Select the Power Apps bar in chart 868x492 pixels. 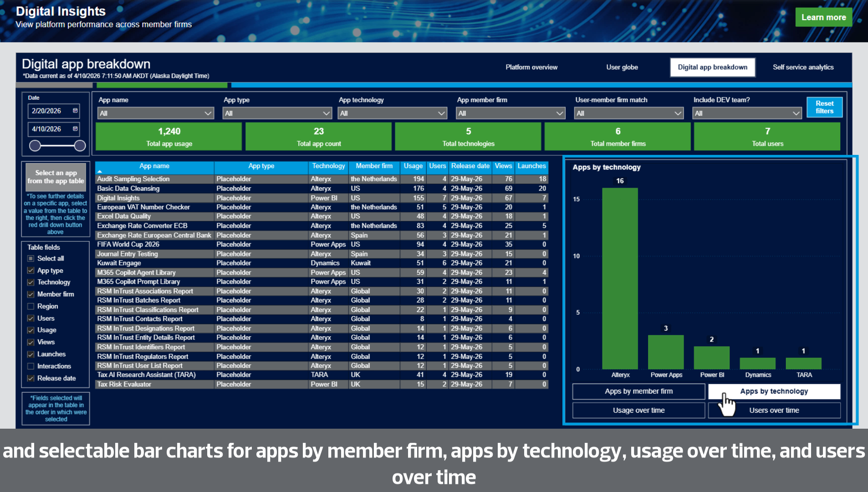click(x=666, y=352)
